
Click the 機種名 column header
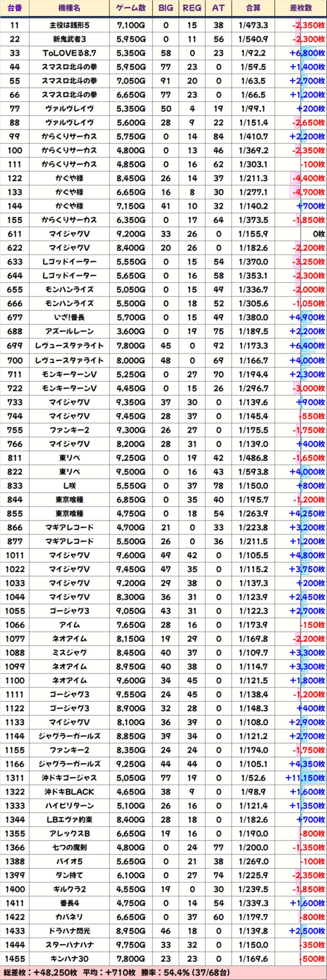[x=69, y=8]
